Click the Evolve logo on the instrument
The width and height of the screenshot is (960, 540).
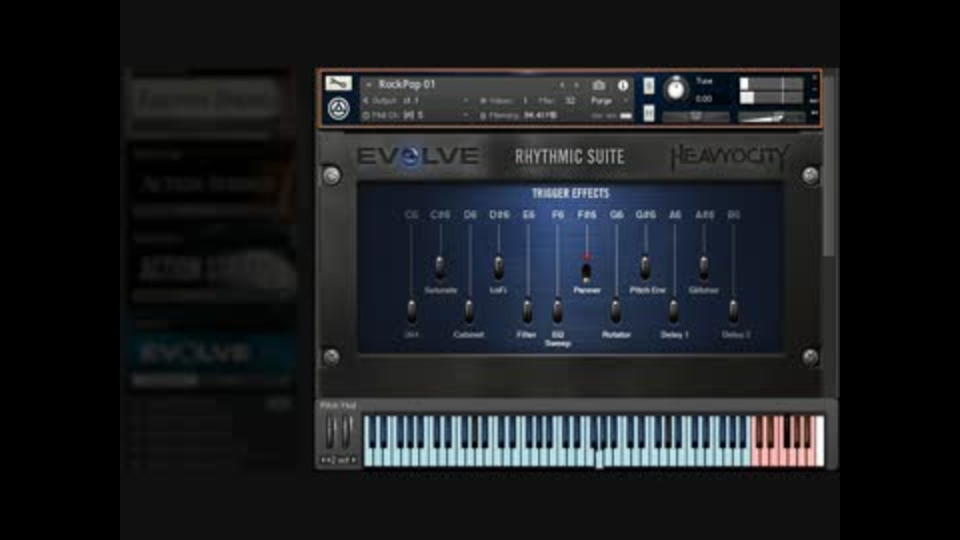pos(417,156)
